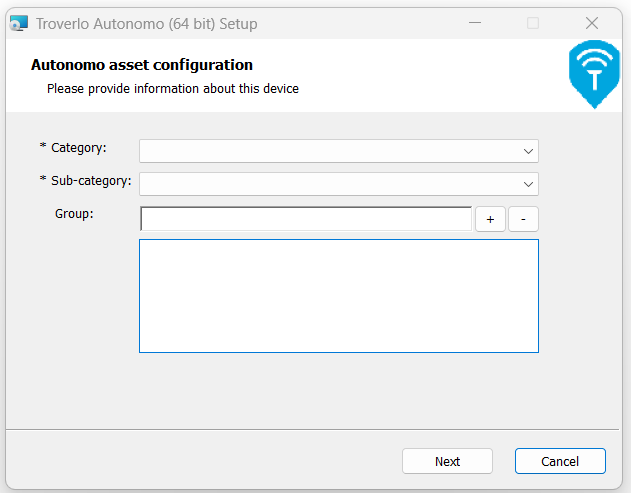The image size is (631, 493).
Task: Cancel the Autonomo setup
Action: coord(560,461)
